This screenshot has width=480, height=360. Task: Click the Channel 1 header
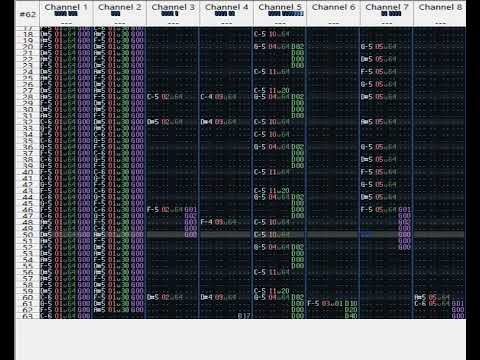[x=66, y=13]
